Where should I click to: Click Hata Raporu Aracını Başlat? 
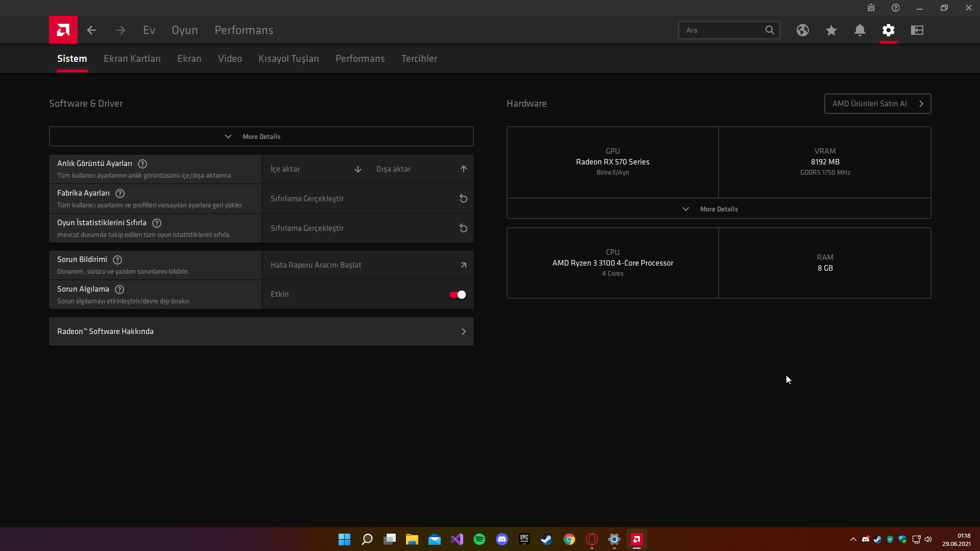click(368, 265)
